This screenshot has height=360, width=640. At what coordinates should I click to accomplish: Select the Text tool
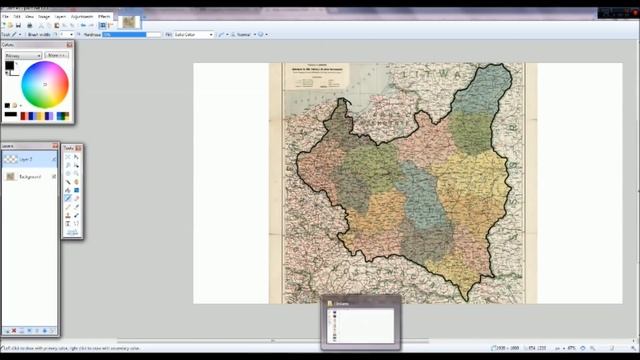pyautogui.click(x=68, y=223)
